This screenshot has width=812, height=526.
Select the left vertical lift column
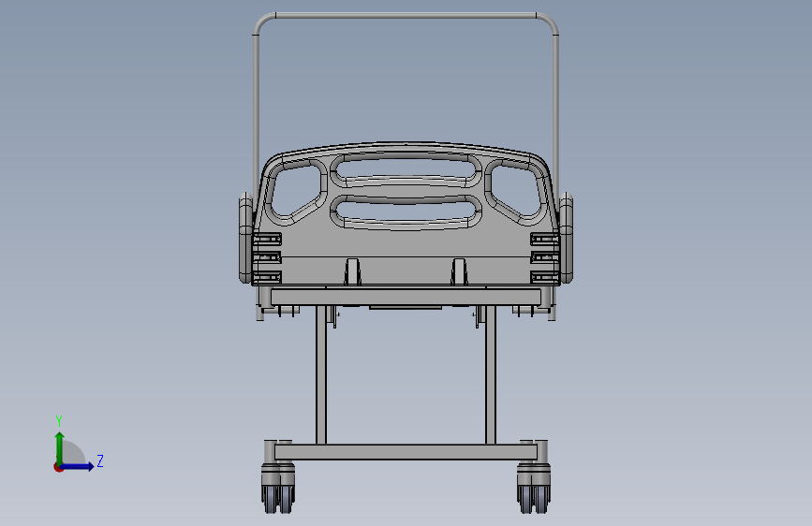click(x=321, y=374)
